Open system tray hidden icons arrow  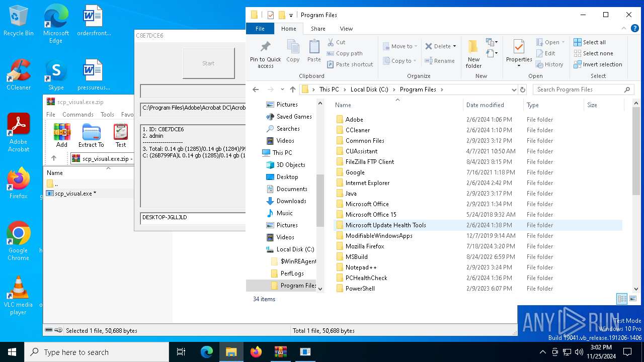point(542,352)
